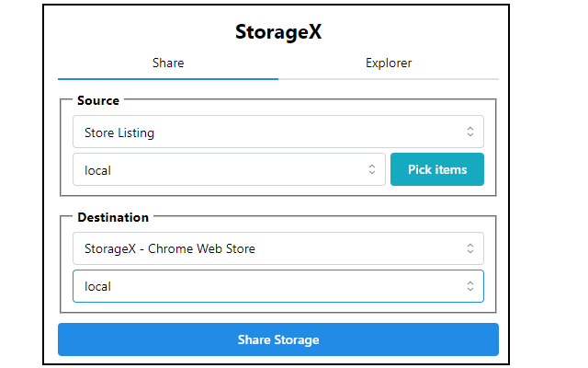
Task: Click the 'local' text in Source section
Action: click(97, 170)
